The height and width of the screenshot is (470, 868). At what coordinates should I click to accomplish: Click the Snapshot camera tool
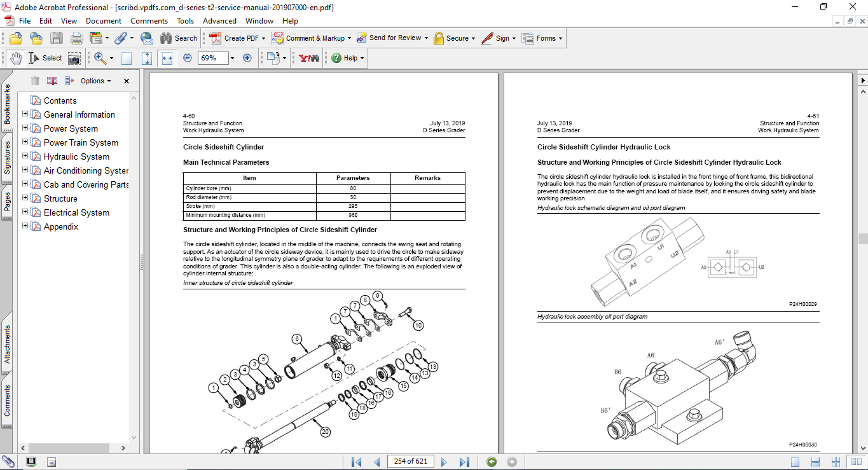[x=74, y=58]
